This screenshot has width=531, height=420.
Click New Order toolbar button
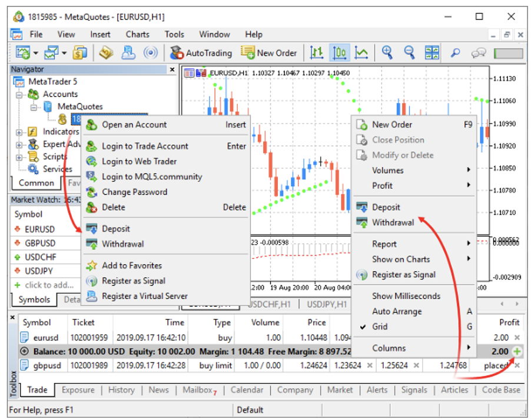click(268, 53)
